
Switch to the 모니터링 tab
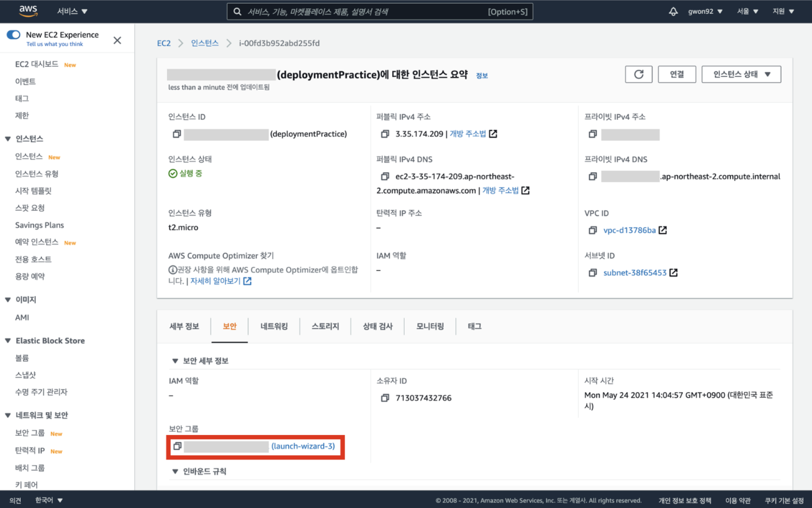430,326
